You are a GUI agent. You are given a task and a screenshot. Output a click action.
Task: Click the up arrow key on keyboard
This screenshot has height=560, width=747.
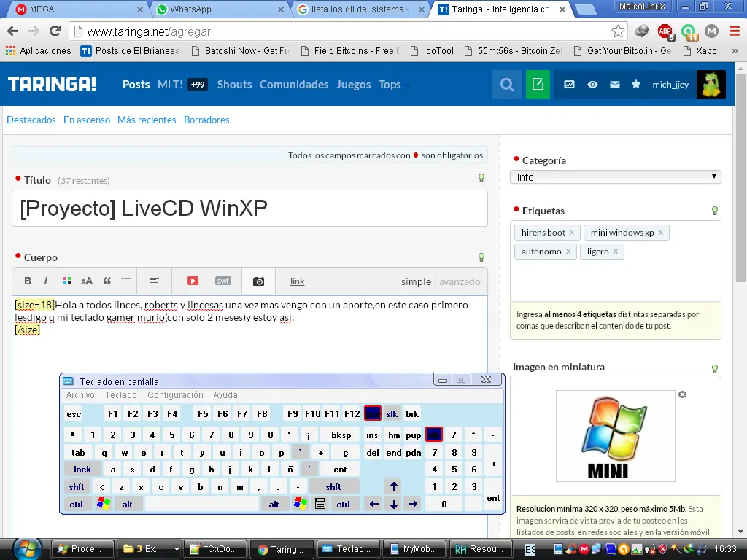click(x=393, y=486)
